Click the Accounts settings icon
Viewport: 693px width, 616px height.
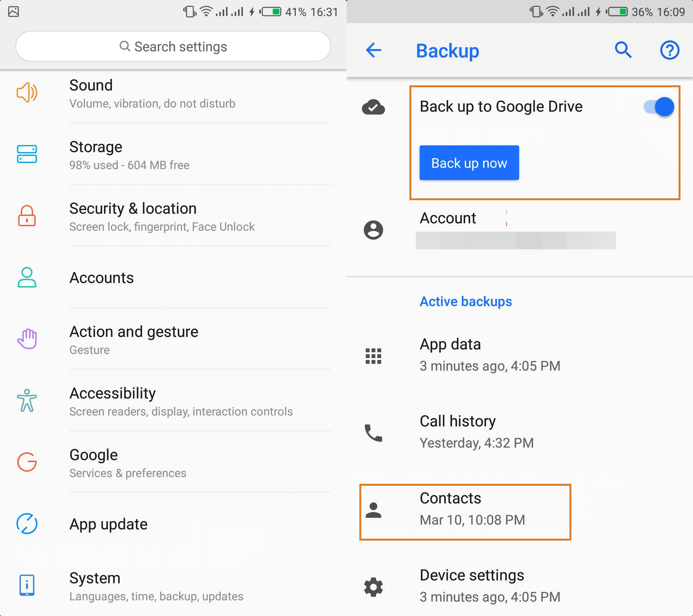[27, 277]
